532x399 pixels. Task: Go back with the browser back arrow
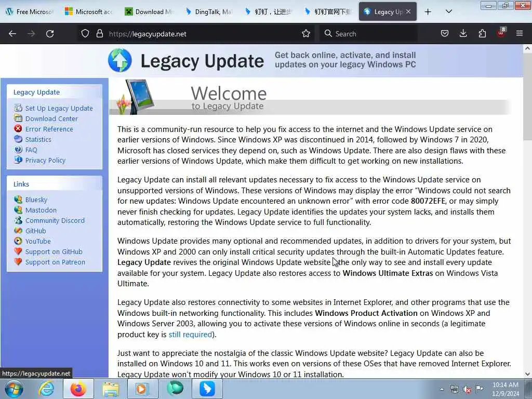[x=12, y=34]
